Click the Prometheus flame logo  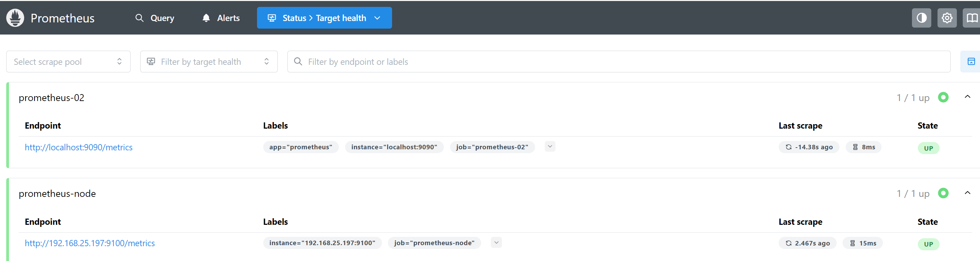[15, 18]
